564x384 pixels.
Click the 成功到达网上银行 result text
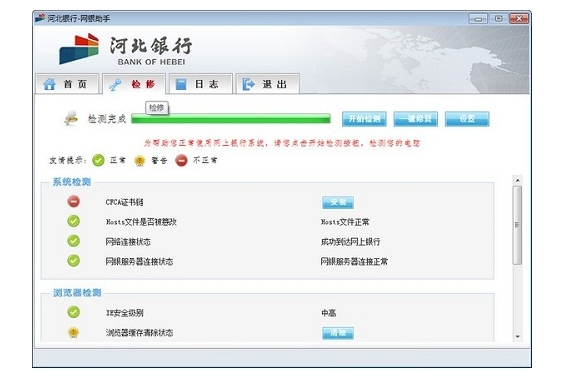coord(350,242)
